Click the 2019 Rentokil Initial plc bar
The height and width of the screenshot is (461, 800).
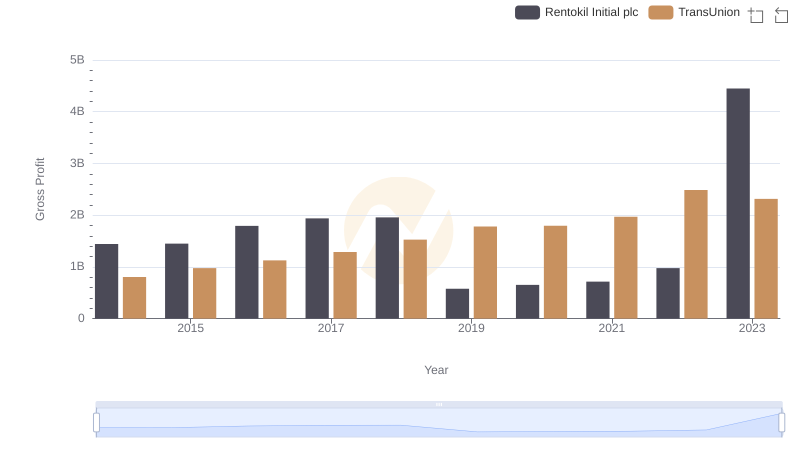[x=457, y=304]
